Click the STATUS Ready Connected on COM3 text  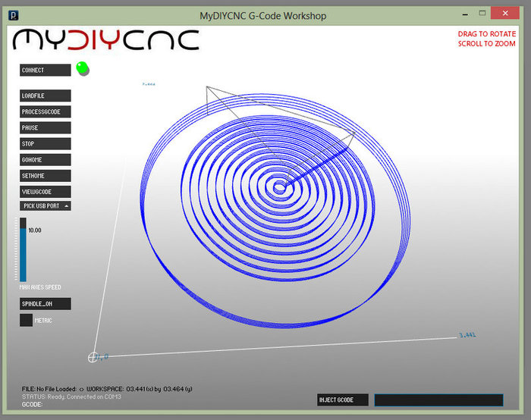coord(71,396)
